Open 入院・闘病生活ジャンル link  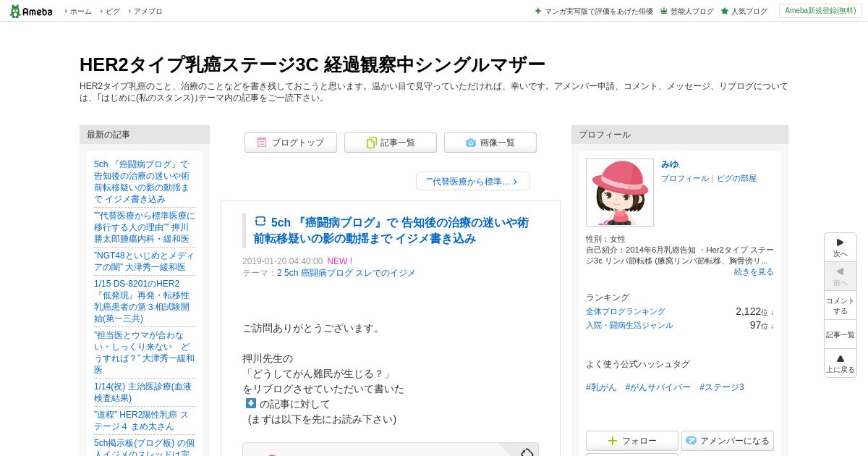point(629,325)
